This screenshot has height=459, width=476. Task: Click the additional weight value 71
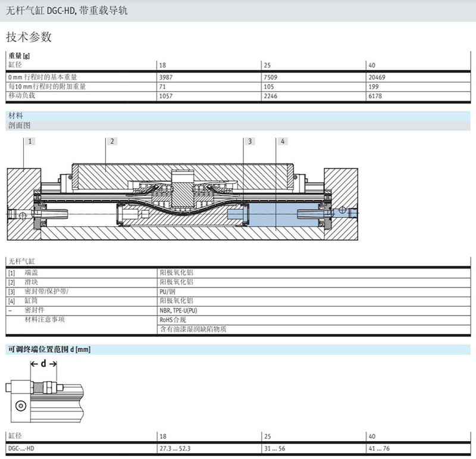(162, 86)
